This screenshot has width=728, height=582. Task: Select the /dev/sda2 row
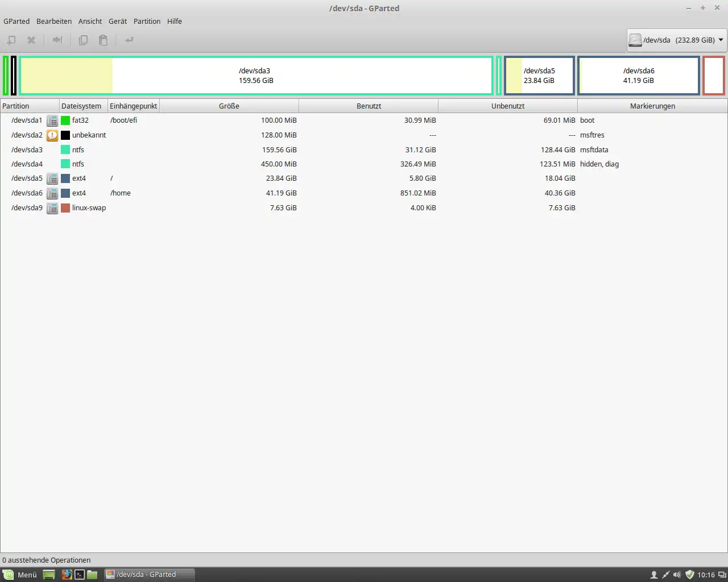tap(364, 135)
